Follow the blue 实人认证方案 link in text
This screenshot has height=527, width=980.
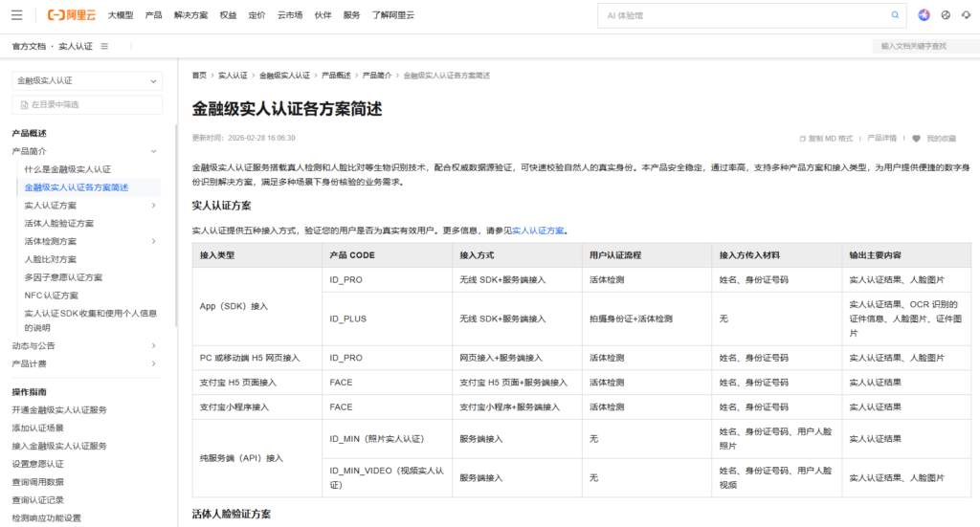pos(538,231)
